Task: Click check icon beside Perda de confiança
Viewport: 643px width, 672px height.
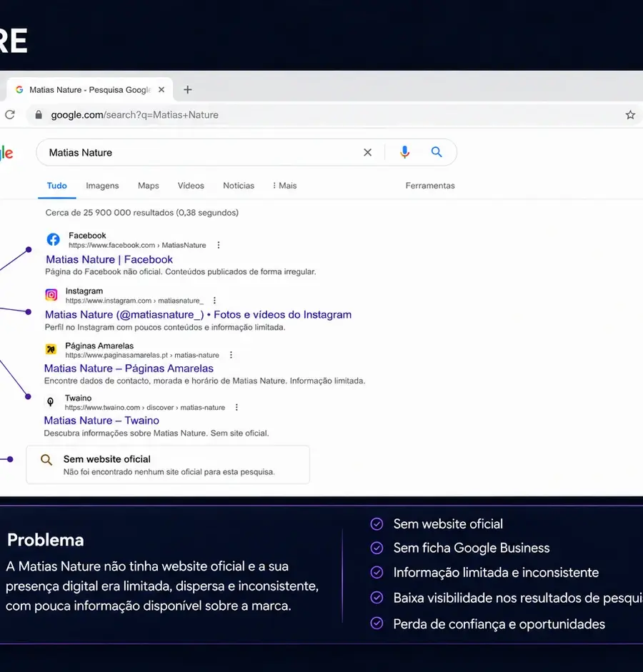Action: 377,623
